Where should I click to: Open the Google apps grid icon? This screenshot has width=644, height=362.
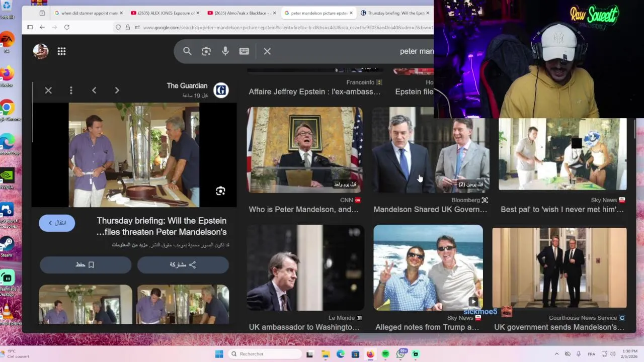click(61, 51)
